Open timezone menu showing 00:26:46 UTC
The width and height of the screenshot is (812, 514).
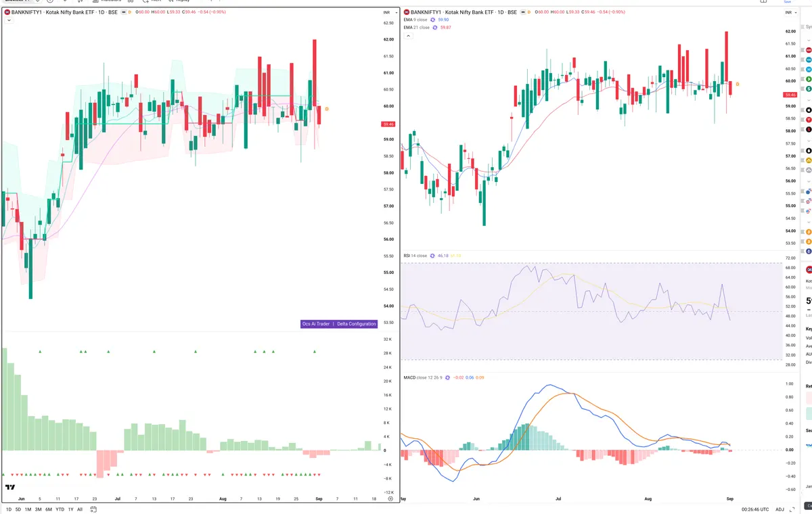click(x=757, y=509)
